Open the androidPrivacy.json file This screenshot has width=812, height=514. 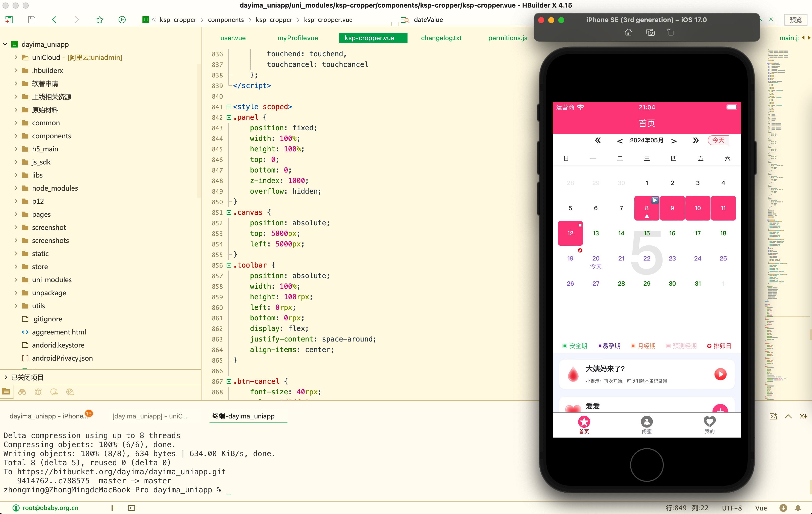coord(62,358)
